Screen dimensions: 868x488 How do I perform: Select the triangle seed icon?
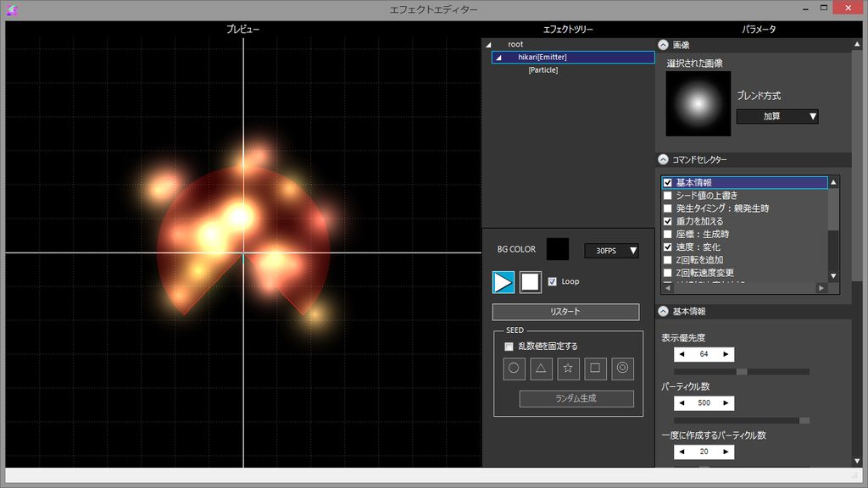pyautogui.click(x=541, y=368)
